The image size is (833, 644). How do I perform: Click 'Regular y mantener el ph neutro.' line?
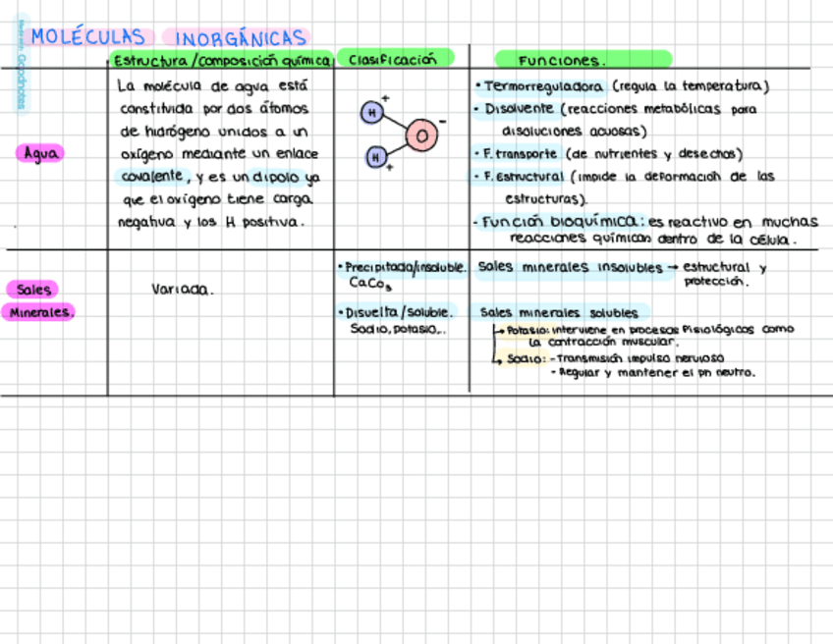[x=656, y=373]
